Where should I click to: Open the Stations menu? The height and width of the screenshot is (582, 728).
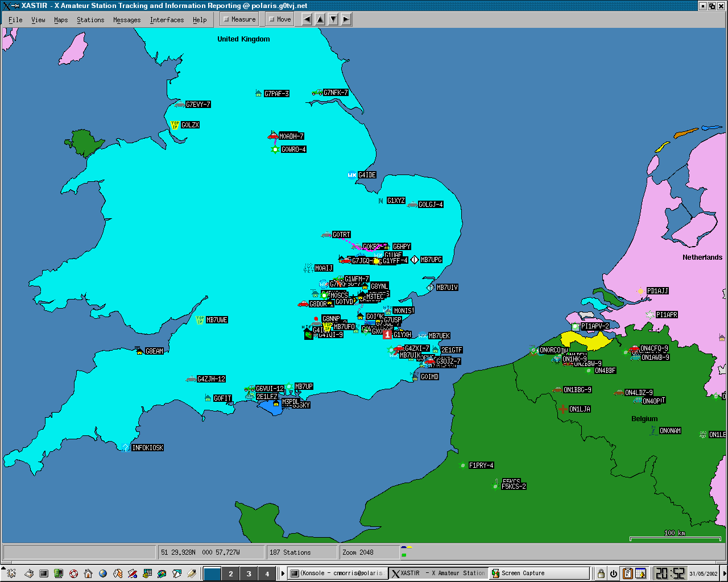[90, 20]
